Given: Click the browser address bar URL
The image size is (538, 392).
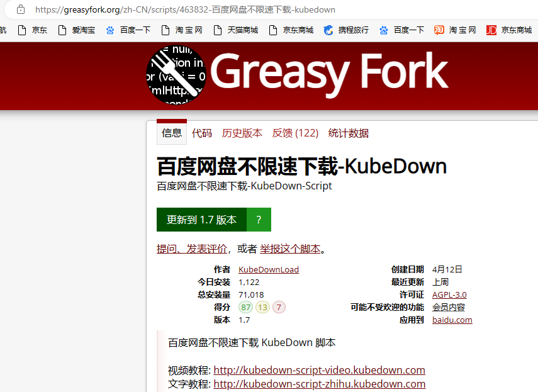Looking at the screenshot, I should click(x=185, y=9).
